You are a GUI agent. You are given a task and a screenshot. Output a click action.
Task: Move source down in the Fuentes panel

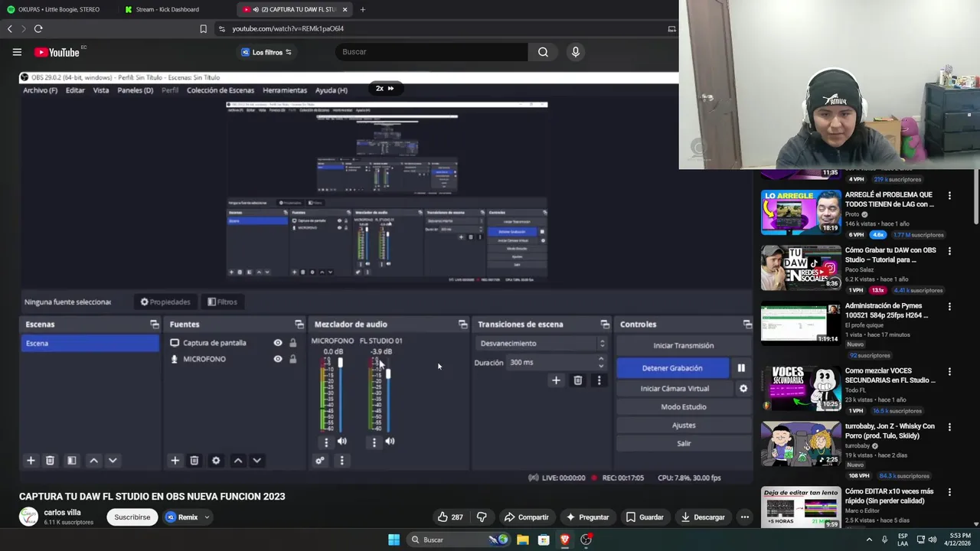pos(256,461)
